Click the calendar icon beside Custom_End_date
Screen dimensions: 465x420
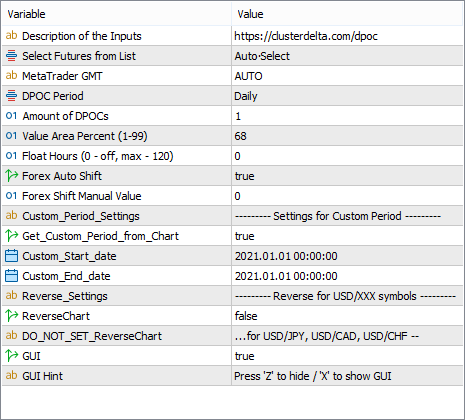tap(11, 276)
